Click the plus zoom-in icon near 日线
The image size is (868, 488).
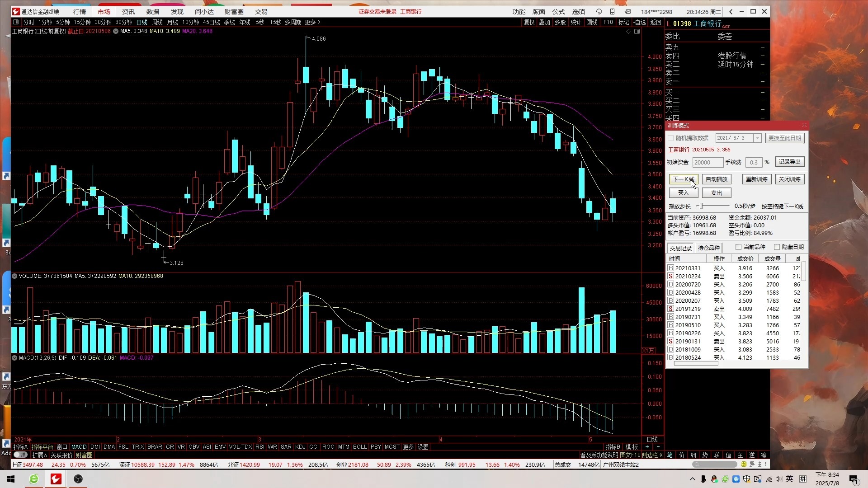(647, 447)
